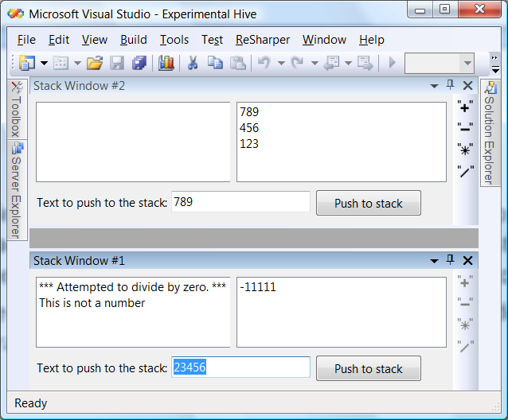Click the text field containing 23456
The image size is (508, 420).
[240, 367]
